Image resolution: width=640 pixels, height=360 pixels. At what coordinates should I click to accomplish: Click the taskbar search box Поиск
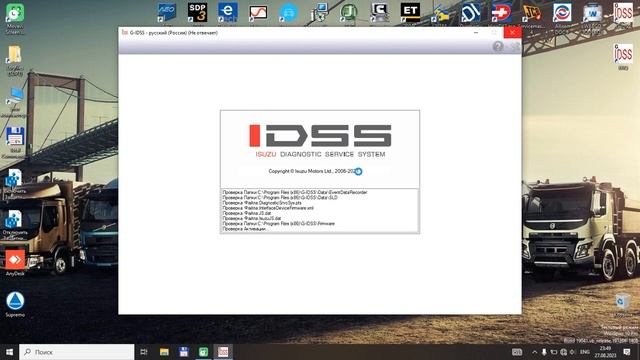pos(77,351)
